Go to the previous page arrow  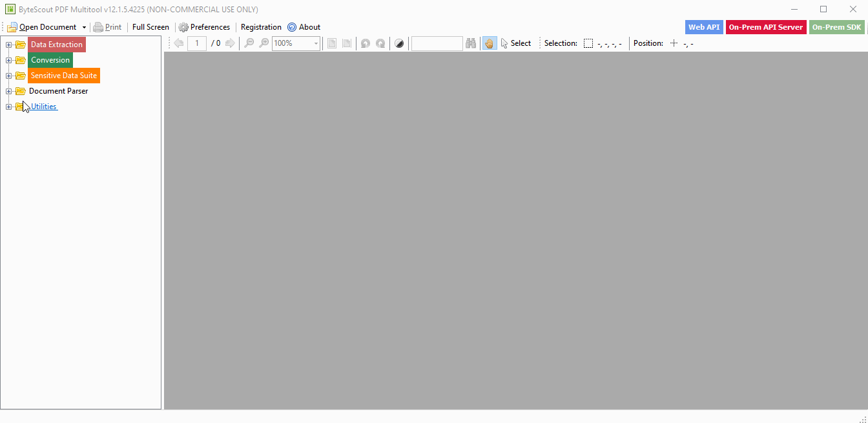[x=179, y=43]
